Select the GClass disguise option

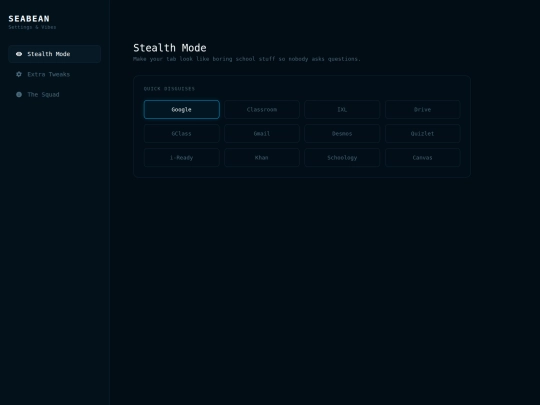tap(181, 134)
